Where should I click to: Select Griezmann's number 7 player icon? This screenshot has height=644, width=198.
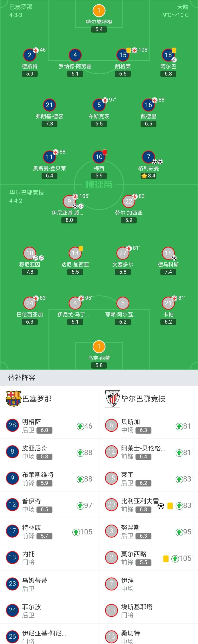point(148,157)
